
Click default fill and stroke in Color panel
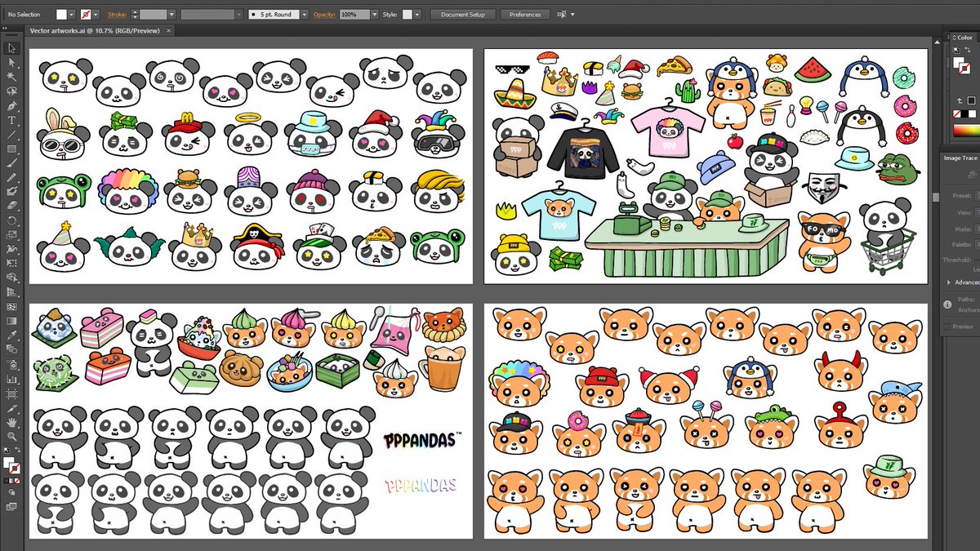pos(956,50)
